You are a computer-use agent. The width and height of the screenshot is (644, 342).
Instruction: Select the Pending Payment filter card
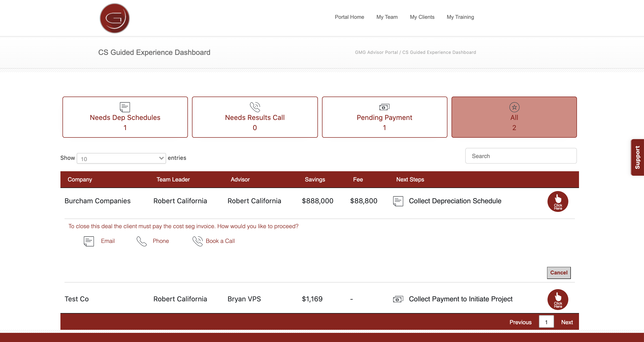[x=384, y=117]
